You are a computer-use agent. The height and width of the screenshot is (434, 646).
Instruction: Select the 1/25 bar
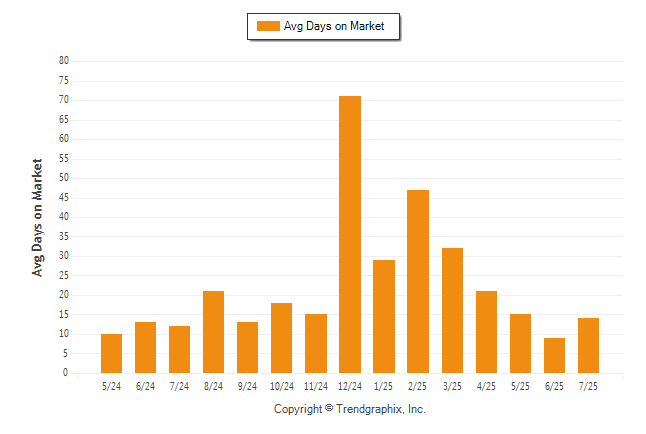pos(384,317)
